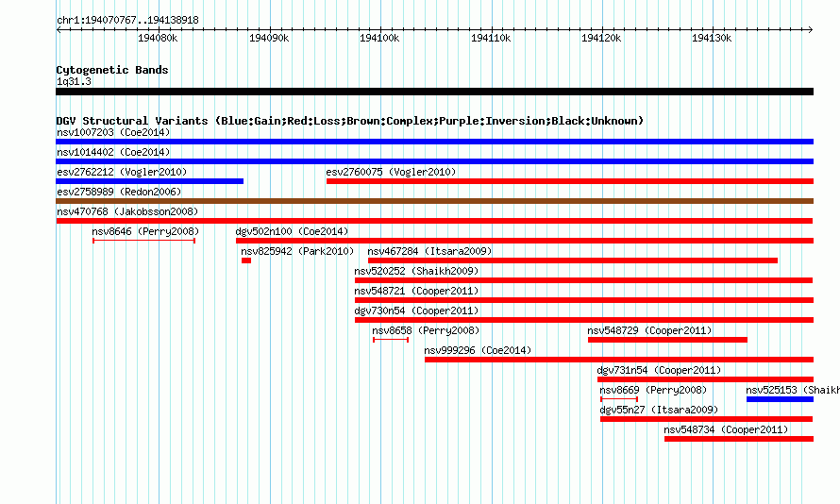Click the dgv730n54 (Cooper2011) red bar

coord(584,320)
